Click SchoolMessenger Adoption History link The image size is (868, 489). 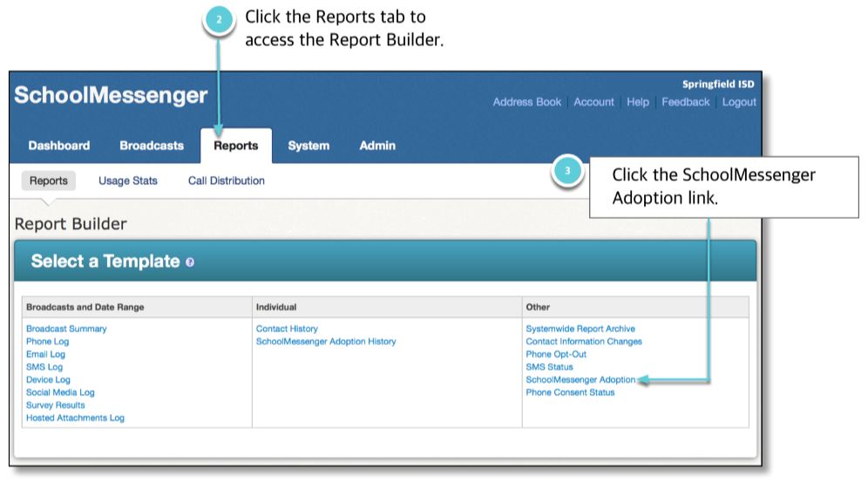pyautogui.click(x=326, y=342)
